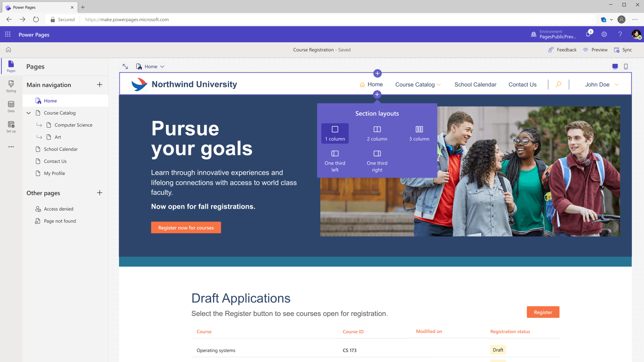Click the Preview button
The width and height of the screenshot is (644, 362).
click(x=595, y=50)
